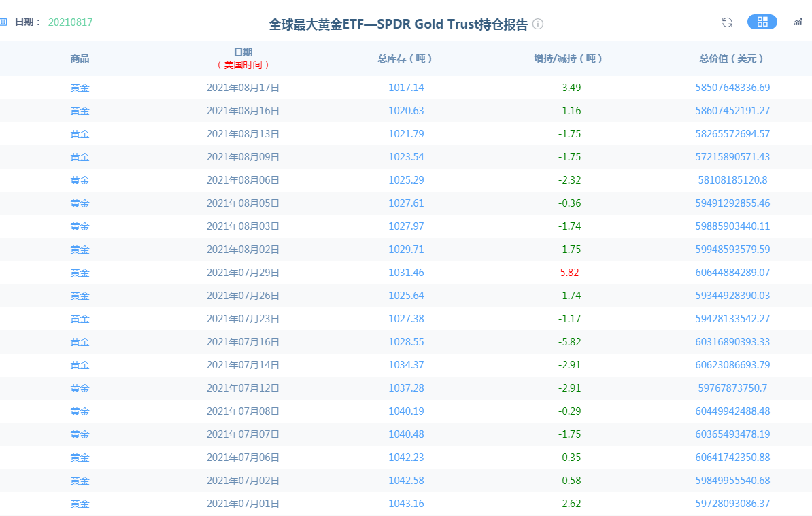Click total inventory value 1025.29
This screenshot has width=812, height=516.
pyautogui.click(x=406, y=180)
